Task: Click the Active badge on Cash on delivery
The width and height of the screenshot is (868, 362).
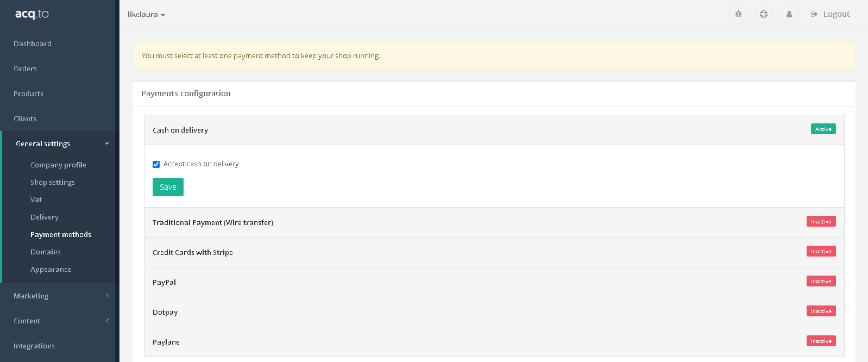Action: click(x=823, y=129)
